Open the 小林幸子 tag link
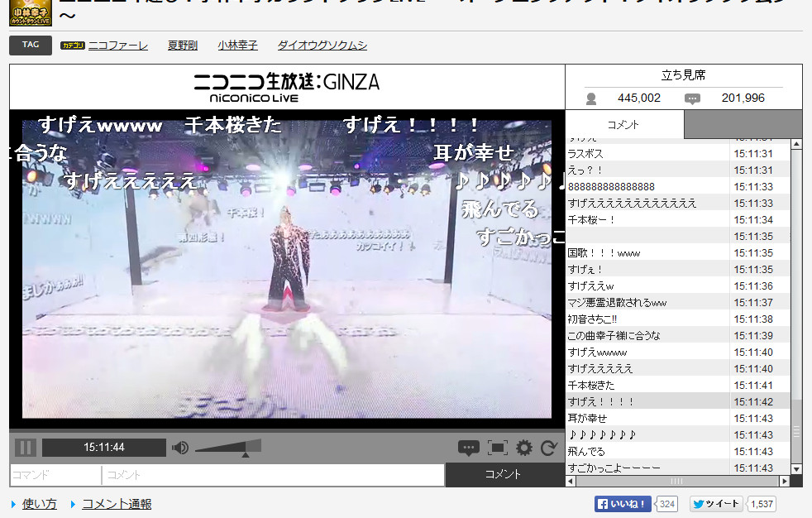Screen dimensions: 812x518 [237, 46]
